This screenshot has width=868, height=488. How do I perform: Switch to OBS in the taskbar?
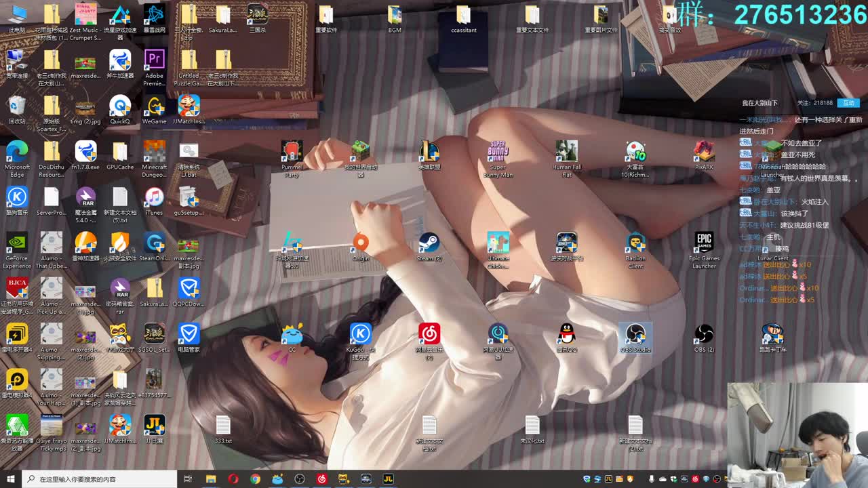[300, 479]
